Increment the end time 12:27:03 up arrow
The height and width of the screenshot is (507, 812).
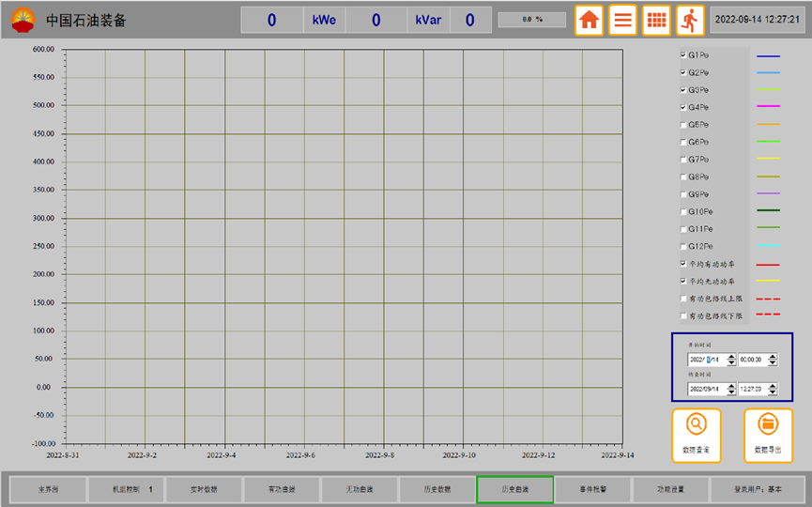click(773, 386)
